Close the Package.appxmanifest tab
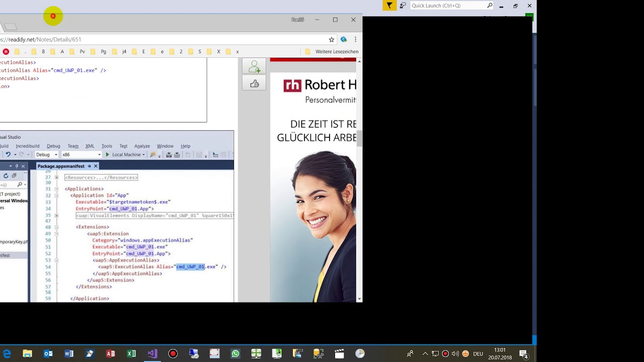644x362 pixels. tap(96, 166)
